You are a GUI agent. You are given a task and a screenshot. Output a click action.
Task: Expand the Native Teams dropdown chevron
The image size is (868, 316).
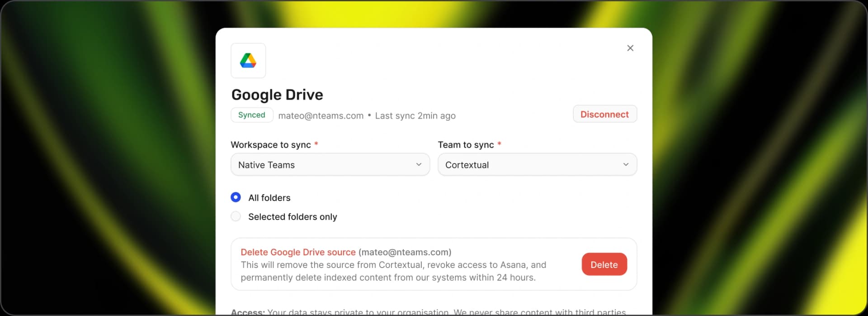(419, 165)
